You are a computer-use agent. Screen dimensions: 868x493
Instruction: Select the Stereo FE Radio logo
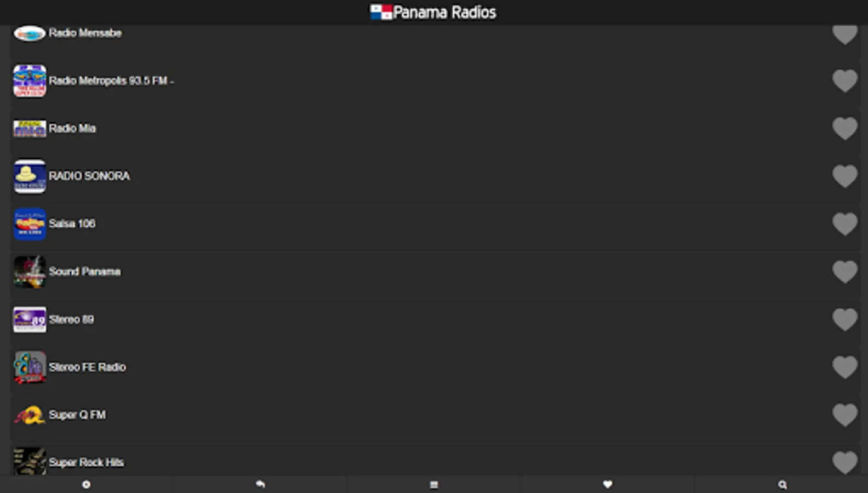point(30,367)
